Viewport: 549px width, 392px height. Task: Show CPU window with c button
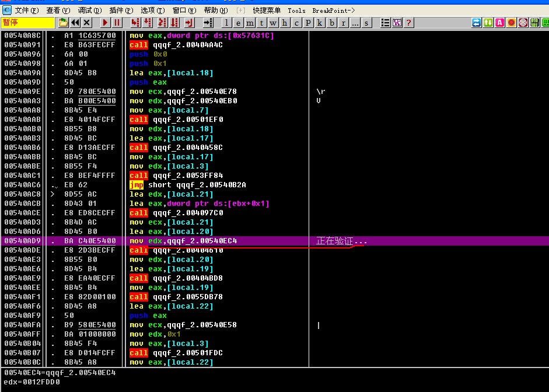point(296,23)
